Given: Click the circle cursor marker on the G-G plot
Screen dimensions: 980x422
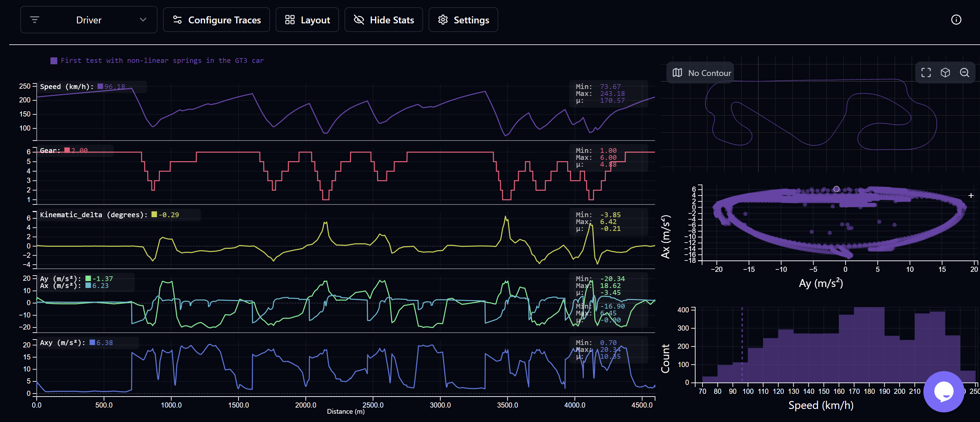Looking at the screenshot, I should click(x=836, y=189).
